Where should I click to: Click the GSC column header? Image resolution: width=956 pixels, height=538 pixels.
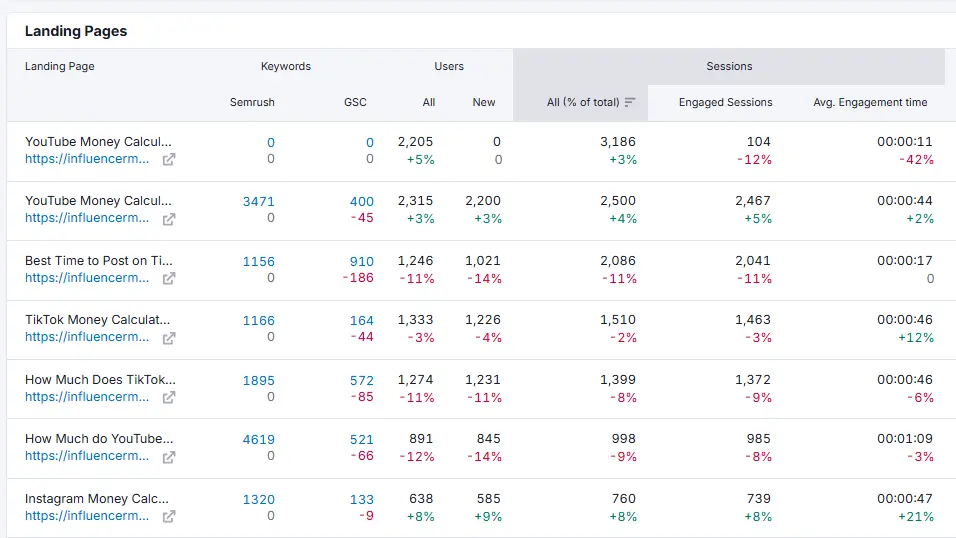pyautogui.click(x=355, y=102)
